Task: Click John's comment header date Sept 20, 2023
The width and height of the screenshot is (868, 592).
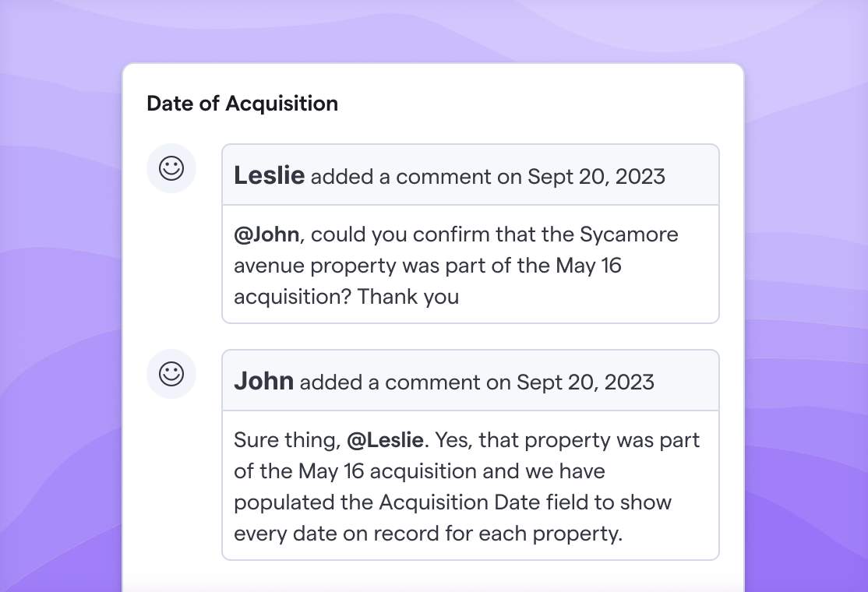Action: pyautogui.click(x=585, y=382)
